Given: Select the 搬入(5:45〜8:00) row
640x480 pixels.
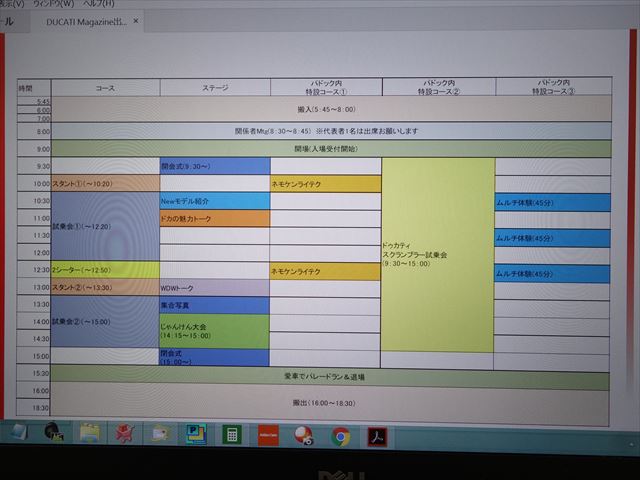Looking at the screenshot, I should click(331, 109).
